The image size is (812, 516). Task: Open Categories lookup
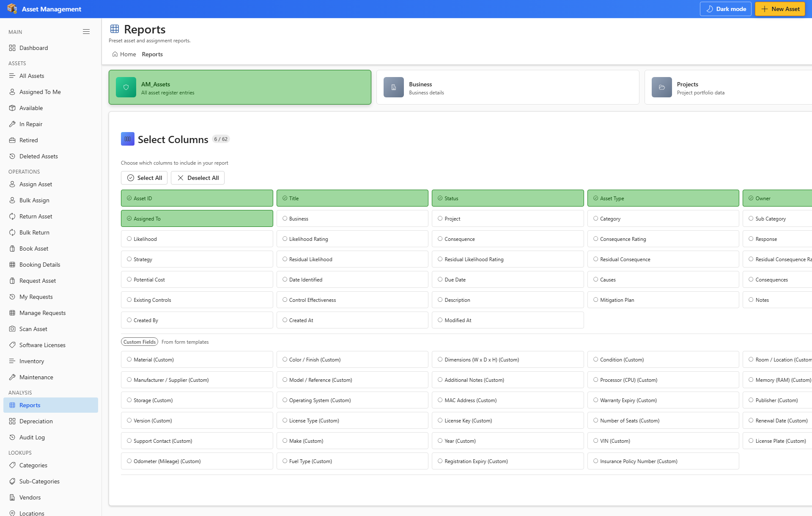point(51,465)
